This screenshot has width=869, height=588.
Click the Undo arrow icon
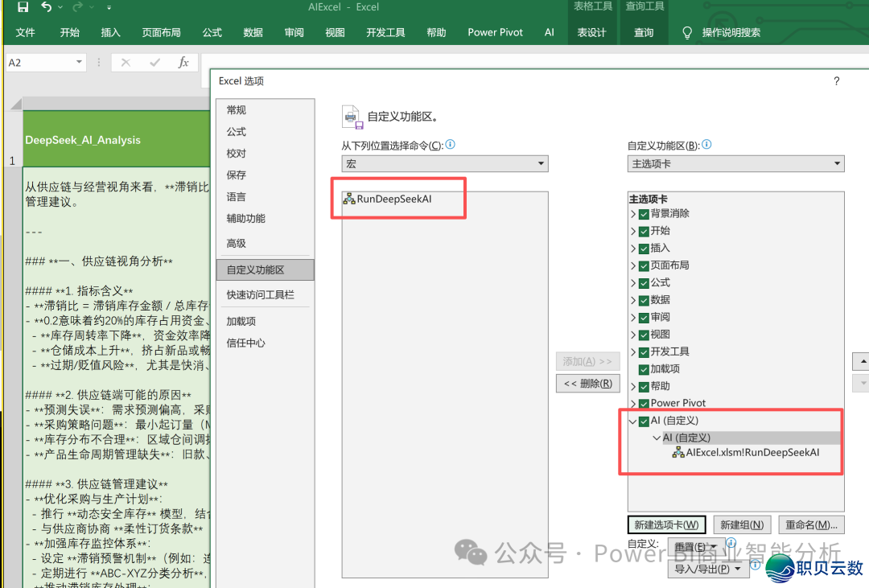tap(45, 6)
